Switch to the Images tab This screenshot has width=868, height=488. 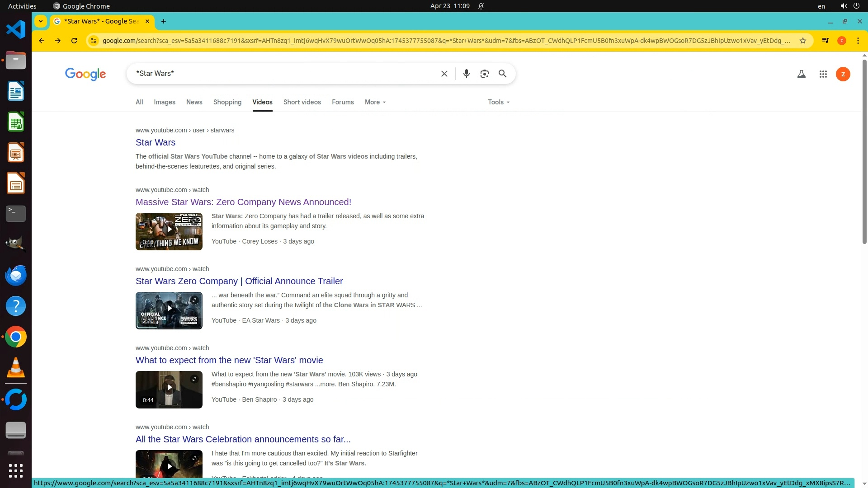tap(164, 102)
